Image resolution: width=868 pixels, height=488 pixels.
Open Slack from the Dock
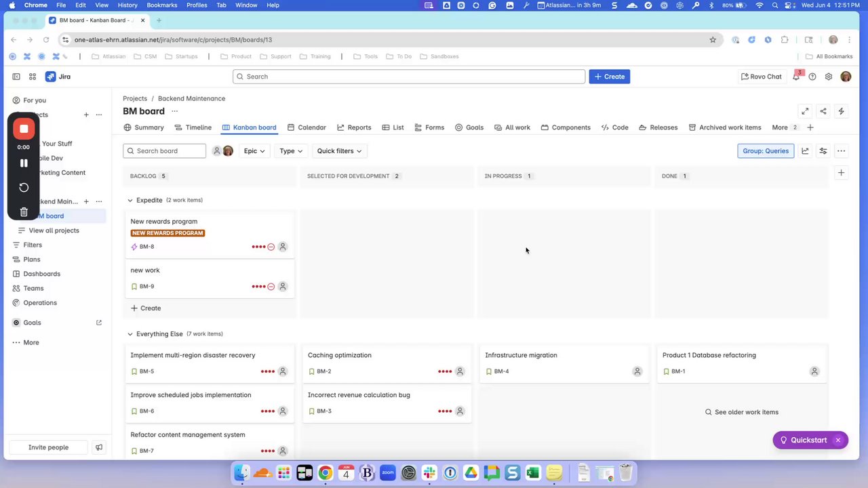point(429,472)
